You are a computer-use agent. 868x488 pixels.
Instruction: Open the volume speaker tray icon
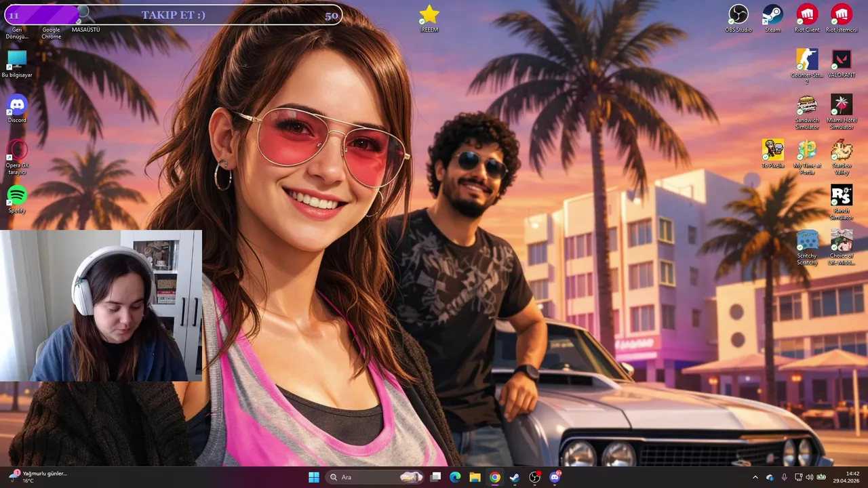809,477
